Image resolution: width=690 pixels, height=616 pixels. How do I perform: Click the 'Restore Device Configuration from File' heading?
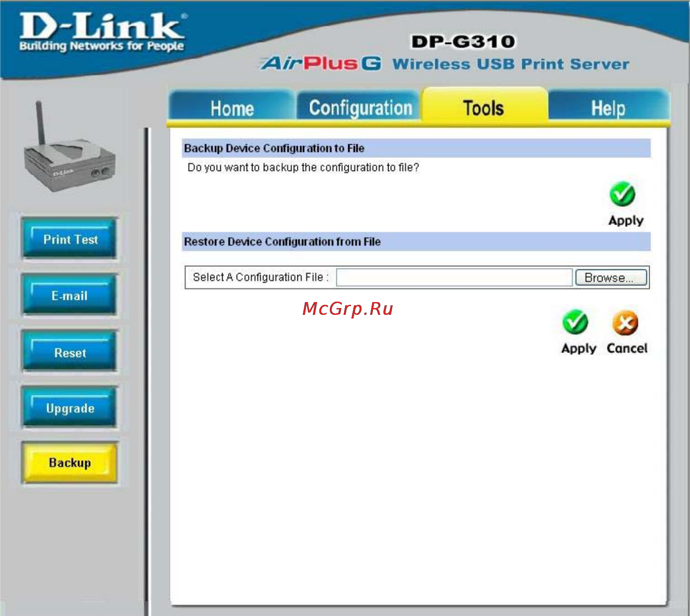coord(282,242)
